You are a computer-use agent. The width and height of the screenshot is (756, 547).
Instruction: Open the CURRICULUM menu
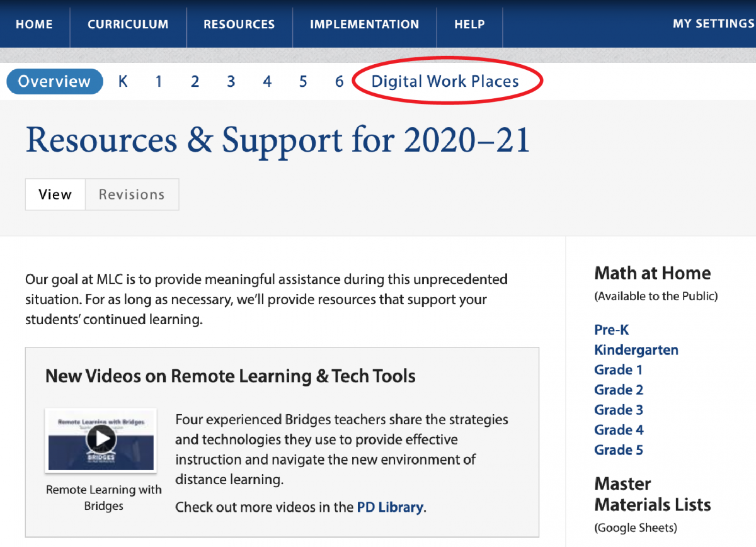point(128,25)
